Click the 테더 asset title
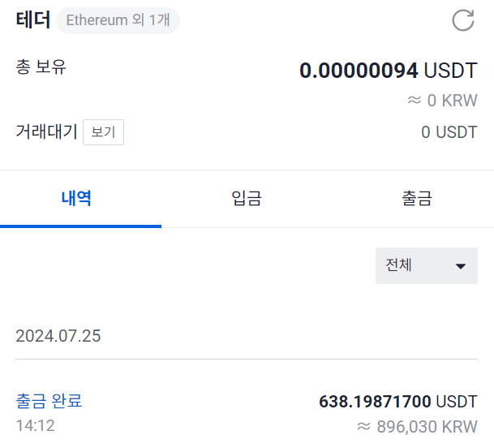 click(33, 19)
